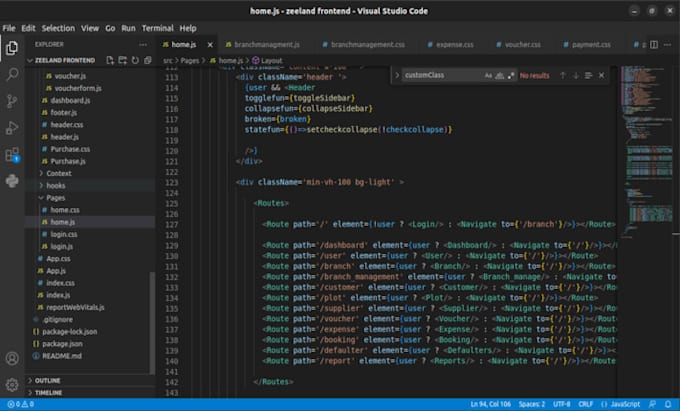Click the code minimap overview
The image size is (680, 411).
646,152
